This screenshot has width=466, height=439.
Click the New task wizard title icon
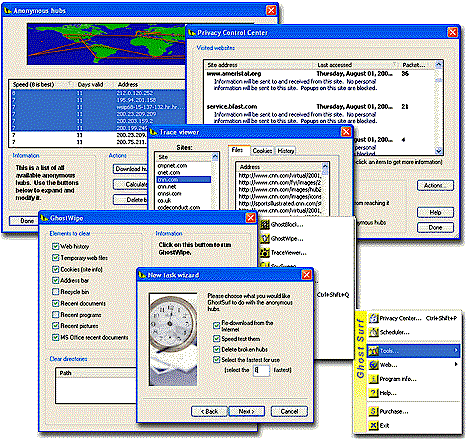point(143,275)
